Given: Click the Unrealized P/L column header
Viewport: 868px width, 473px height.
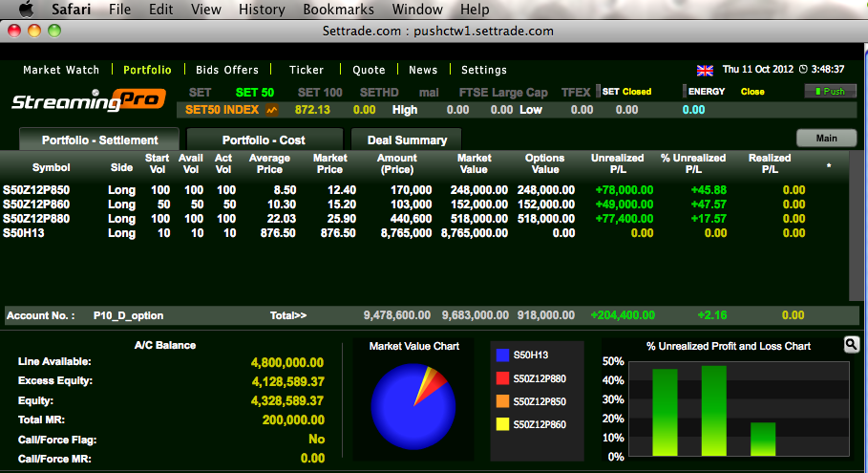Looking at the screenshot, I should (618, 163).
